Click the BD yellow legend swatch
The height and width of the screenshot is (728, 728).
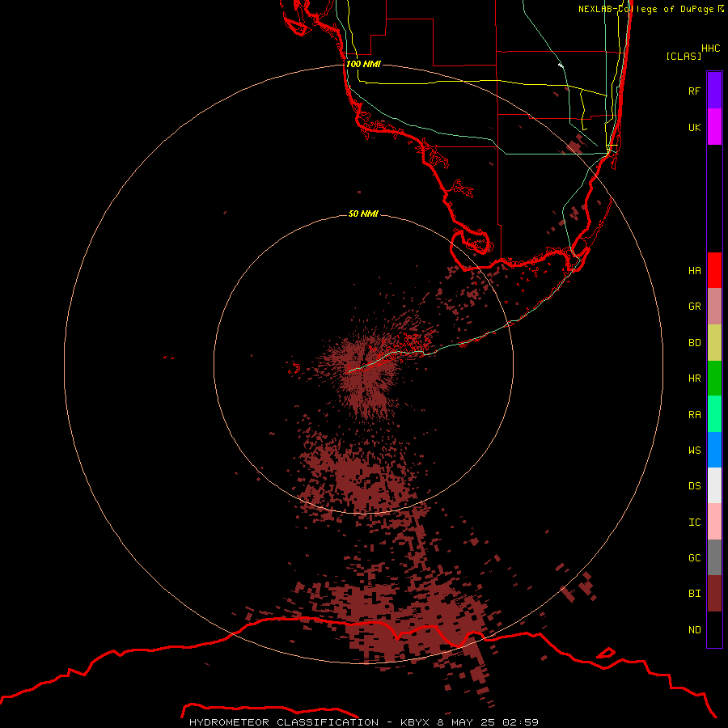714,343
